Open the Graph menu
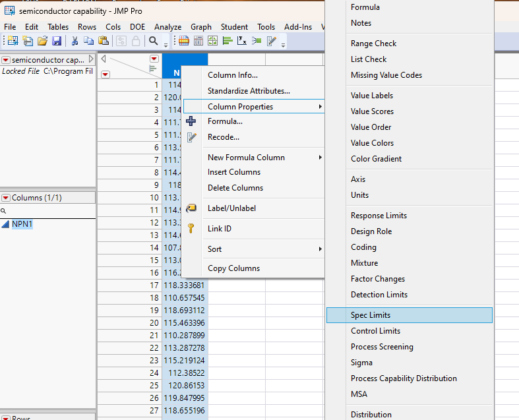Screen dimensions: 519x420 [x=201, y=27]
